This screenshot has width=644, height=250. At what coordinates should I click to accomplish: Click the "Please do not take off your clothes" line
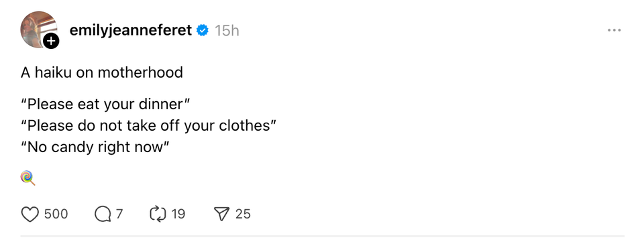(x=148, y=125)
